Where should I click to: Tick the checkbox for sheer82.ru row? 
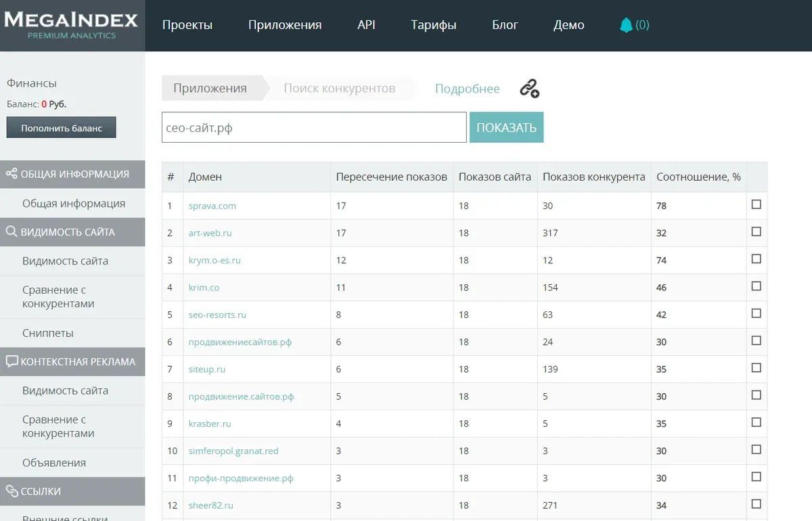point(757,503)
